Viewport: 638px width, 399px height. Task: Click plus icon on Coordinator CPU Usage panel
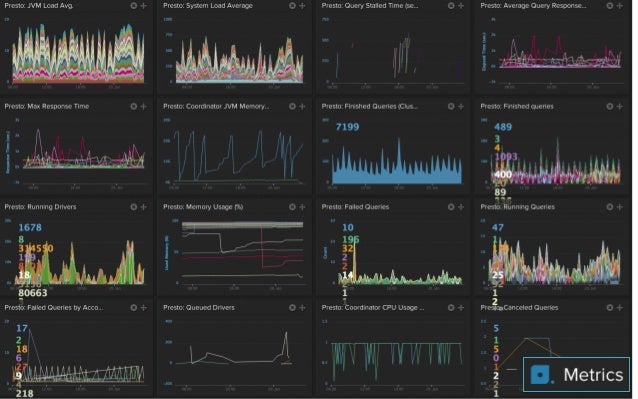click(461, 307)
